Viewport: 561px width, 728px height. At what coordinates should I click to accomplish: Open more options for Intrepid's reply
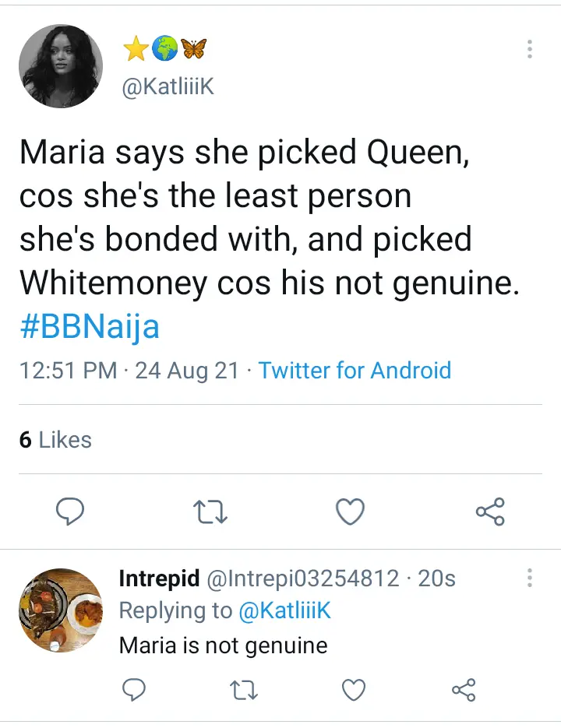click(x=530, y=578)
